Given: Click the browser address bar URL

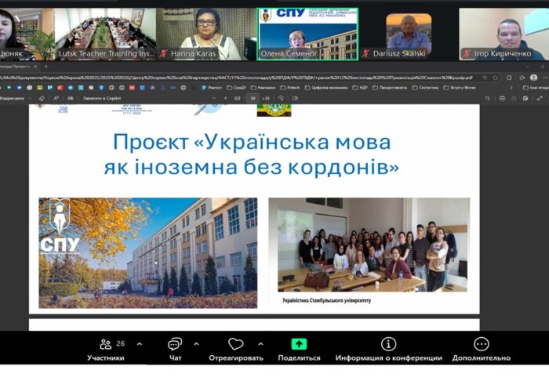Looking at the screenshot, I should [235, 78].
